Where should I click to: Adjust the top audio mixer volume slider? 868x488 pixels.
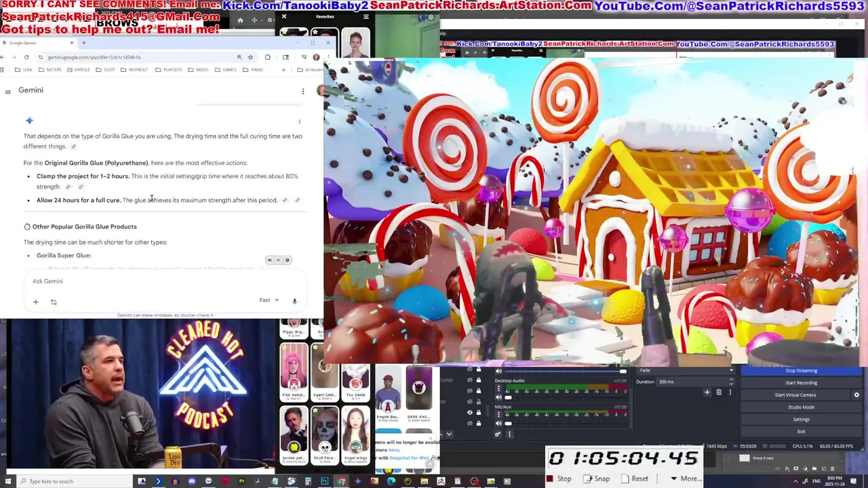click(x=566, y=371)
